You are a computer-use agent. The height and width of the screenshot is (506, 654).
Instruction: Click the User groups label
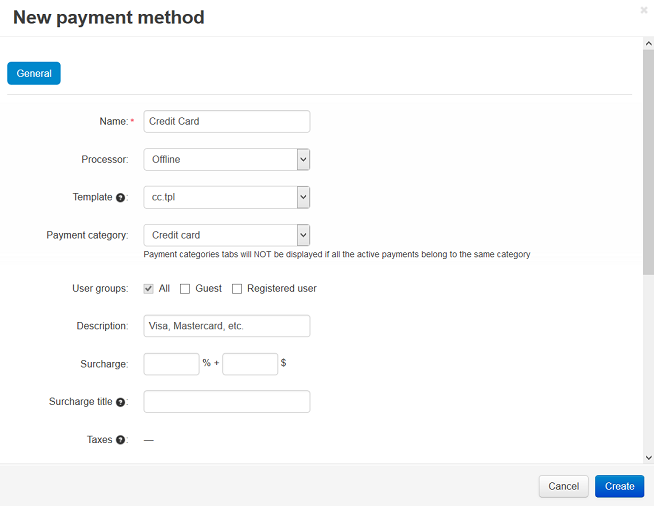pyautogui.click(x=100, y=289)
